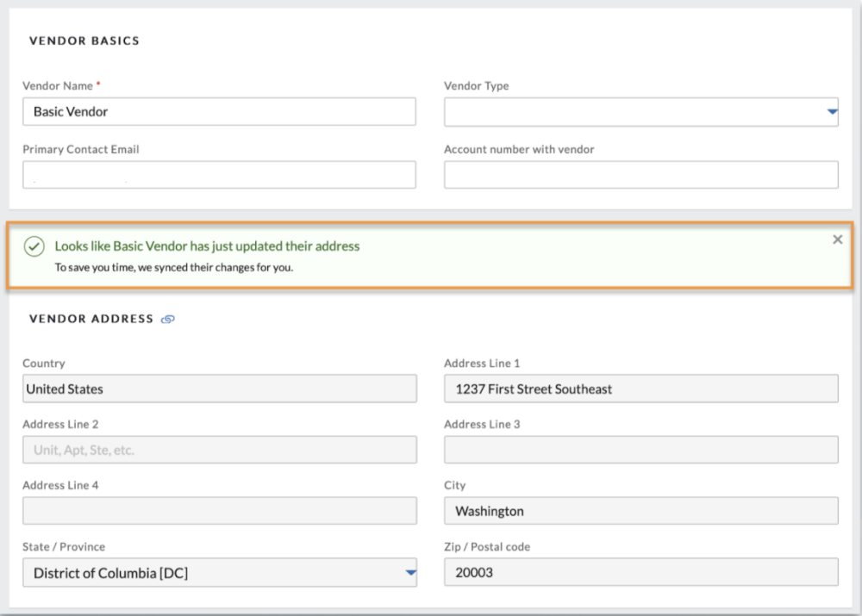The width and height of the screenshot is (862, 616).
Task: Click the City field showing Washington
Action: [x=640, y=511]
